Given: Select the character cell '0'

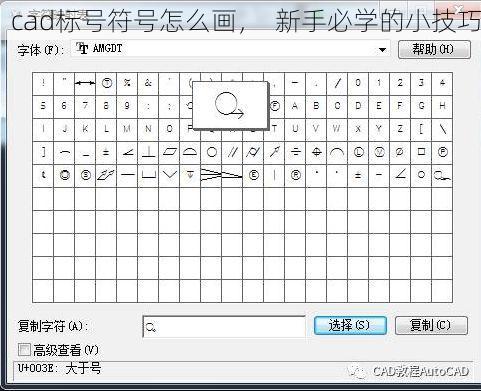Looking at the screenshot, I should coord(358,83).
